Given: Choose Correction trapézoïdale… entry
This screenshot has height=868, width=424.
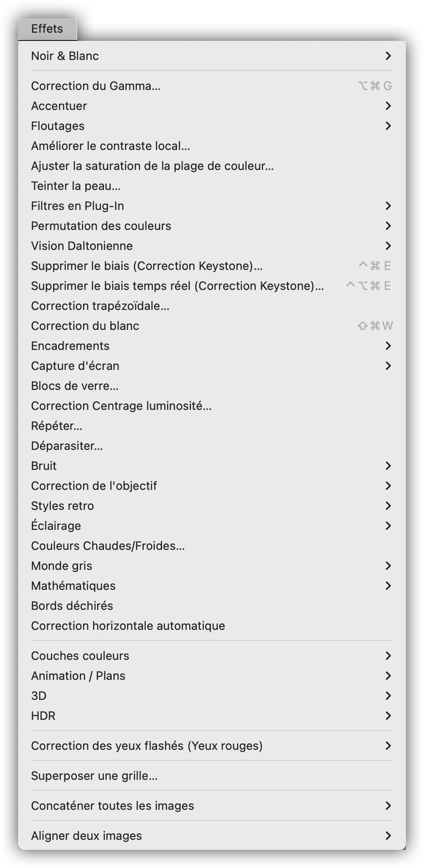Looking at the screenshot, I should (100, 306).
